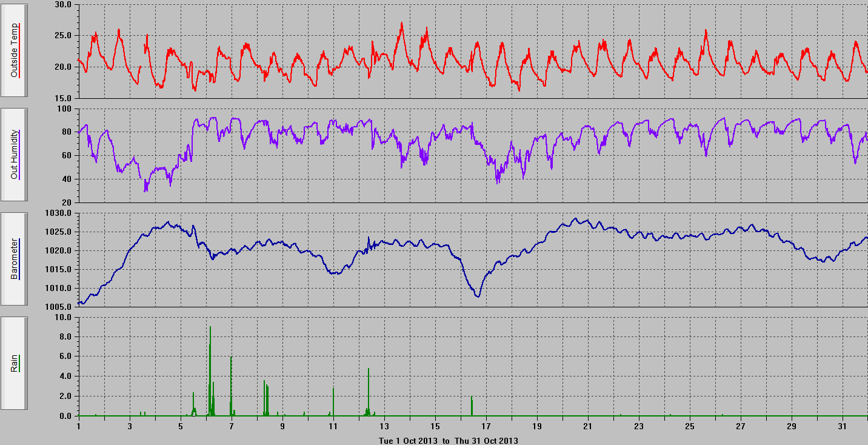Click the Rain series button
This screenshot has width=868, height=445.
click(x=14, y=363)
